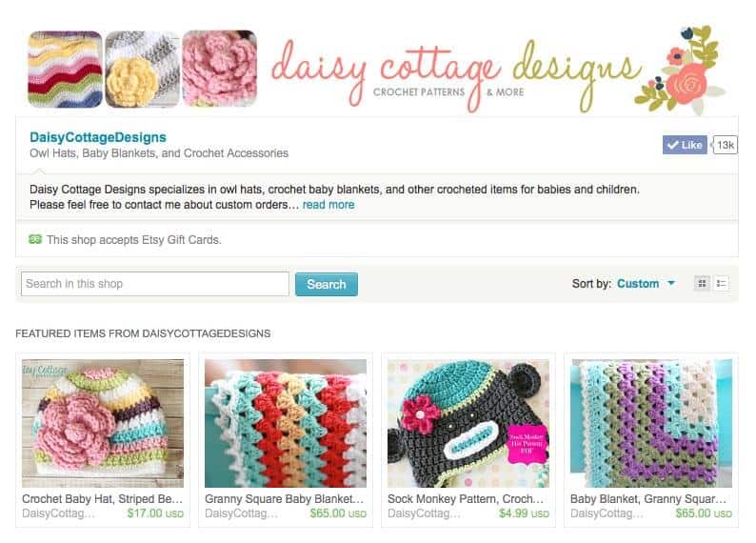Click the pink crochet flower banner image
Screen dimensions: 756x543
click(219, 69)
